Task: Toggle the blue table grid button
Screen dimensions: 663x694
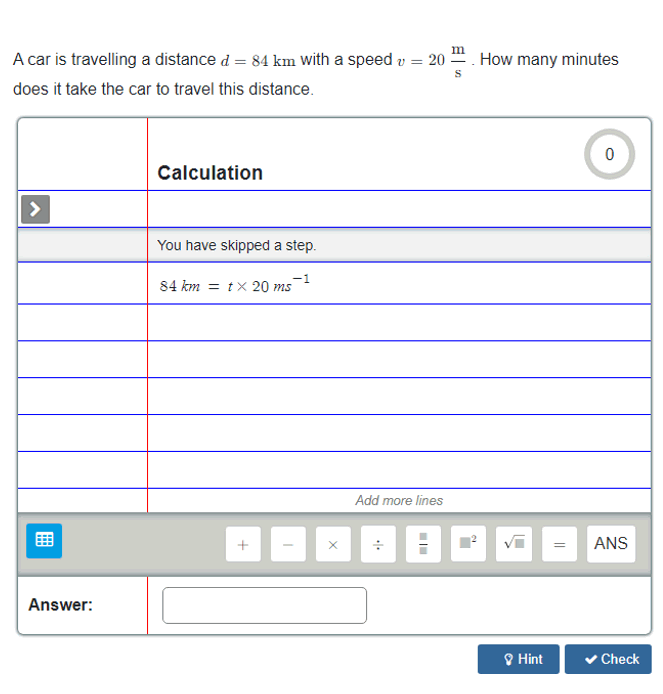Action: click(x=44, y=539)
